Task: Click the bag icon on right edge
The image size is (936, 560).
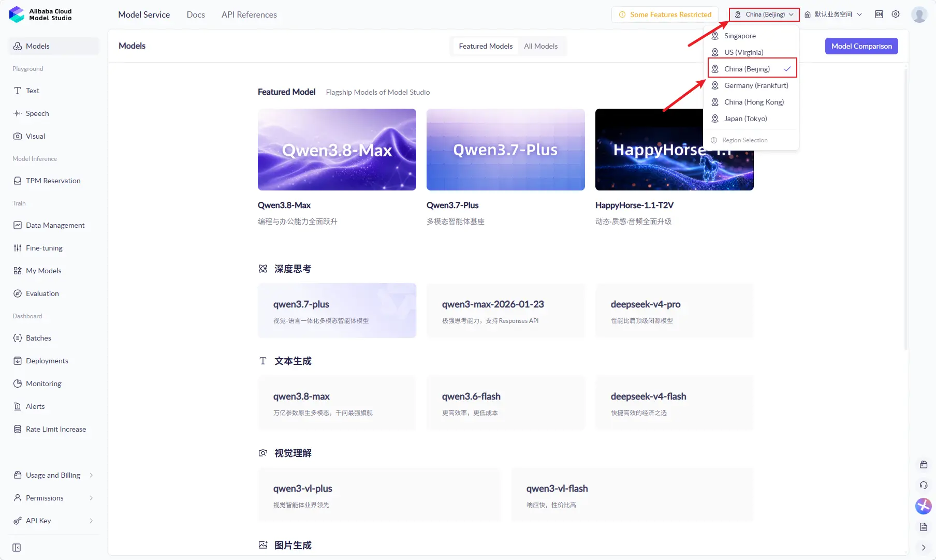Action: pos(924,465)
